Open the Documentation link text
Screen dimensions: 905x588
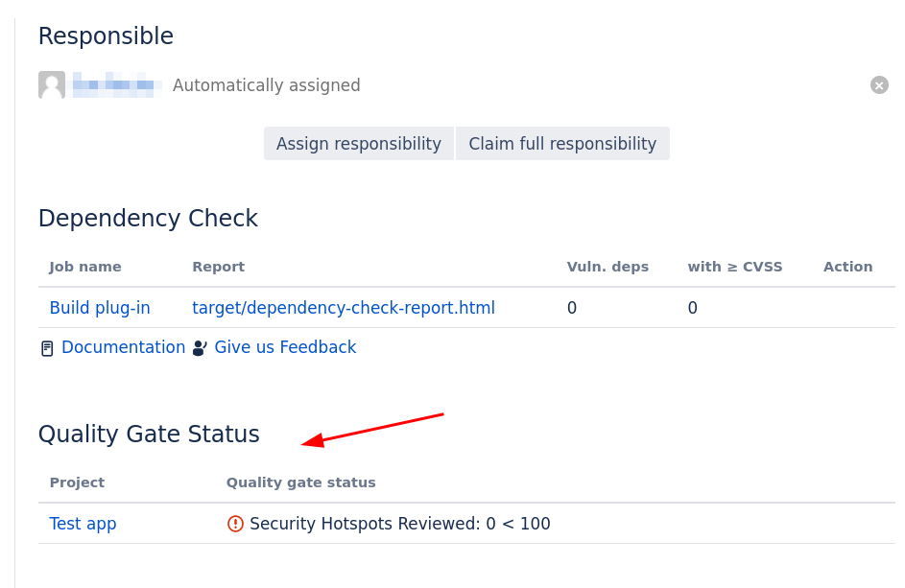(x=123, y=347)
